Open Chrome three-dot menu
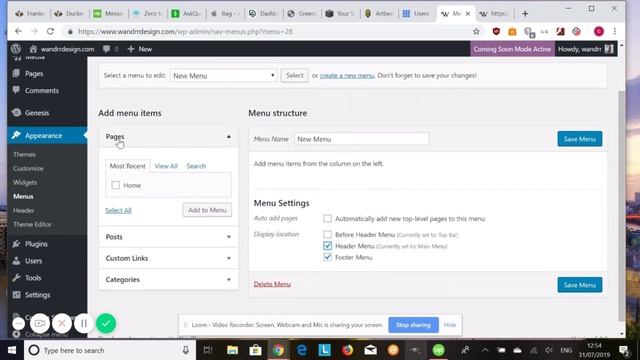 pos(615,31)
